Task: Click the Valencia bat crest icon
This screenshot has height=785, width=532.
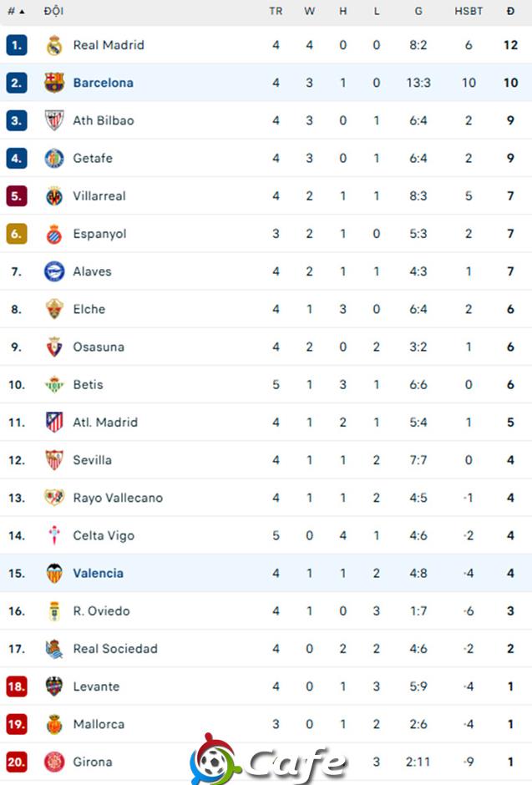Action: (54, 573)
